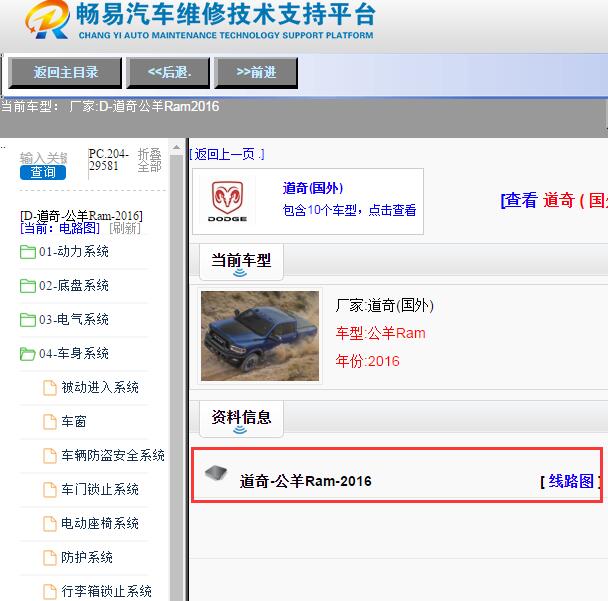This screenshot has width=608, height=601.
Task: Collapse the opened 04-车身系统 folder icon
Action: click(x=28, y=354)
